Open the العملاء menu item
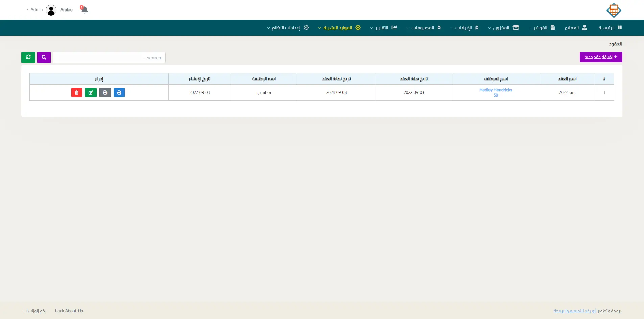The width and height of the screenshot is (644, 319). coord(575,28)
